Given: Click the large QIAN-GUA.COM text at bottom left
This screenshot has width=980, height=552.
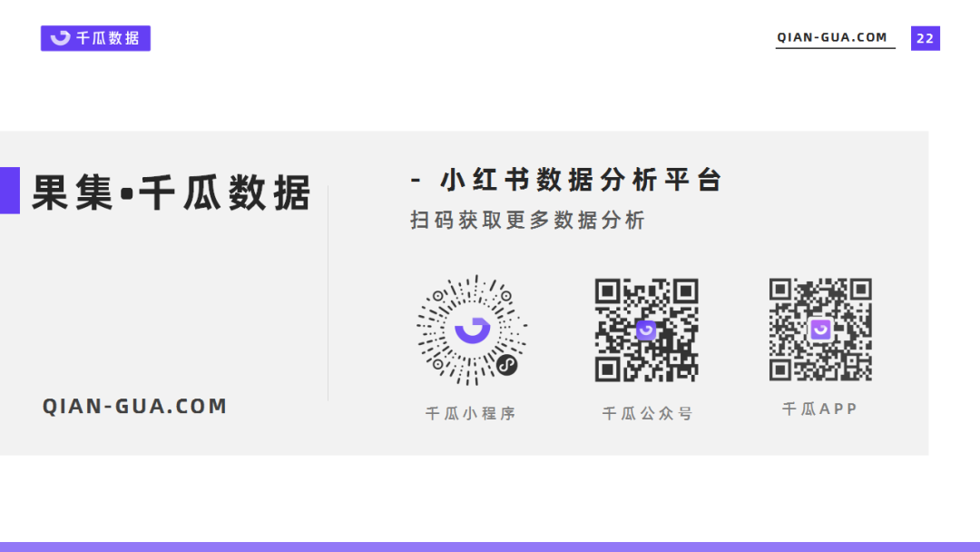Looking at the screenshot, I should point(134,407).
